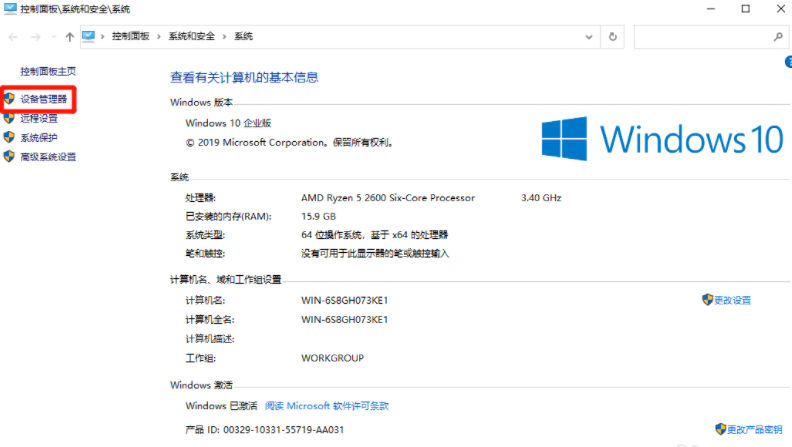The width and height of the screenshot is (792, 447).
Task: Click shield icon next to 更改设置
Action: click(x=707, y=300)
